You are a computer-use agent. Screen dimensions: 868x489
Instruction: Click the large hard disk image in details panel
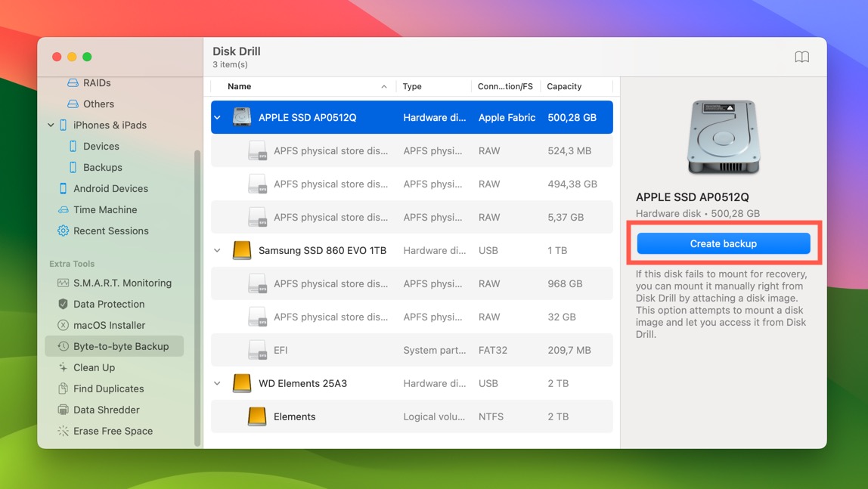coord(724,138)
